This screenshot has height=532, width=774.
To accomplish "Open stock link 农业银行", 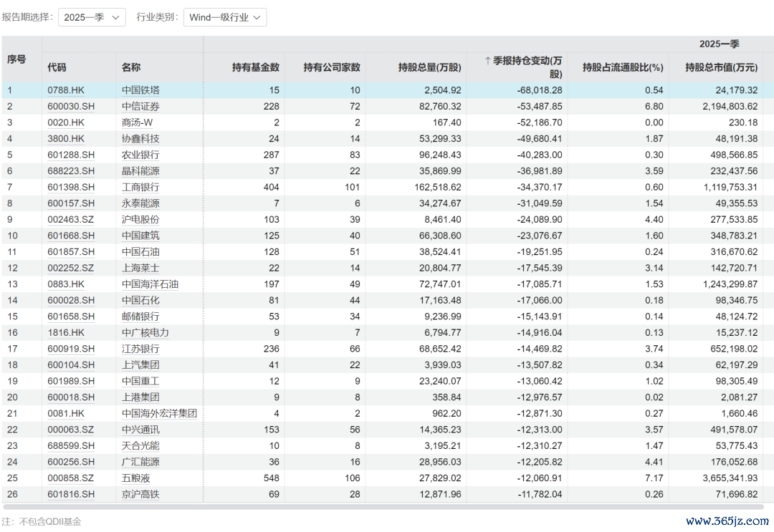I will (x=140, y=155).
